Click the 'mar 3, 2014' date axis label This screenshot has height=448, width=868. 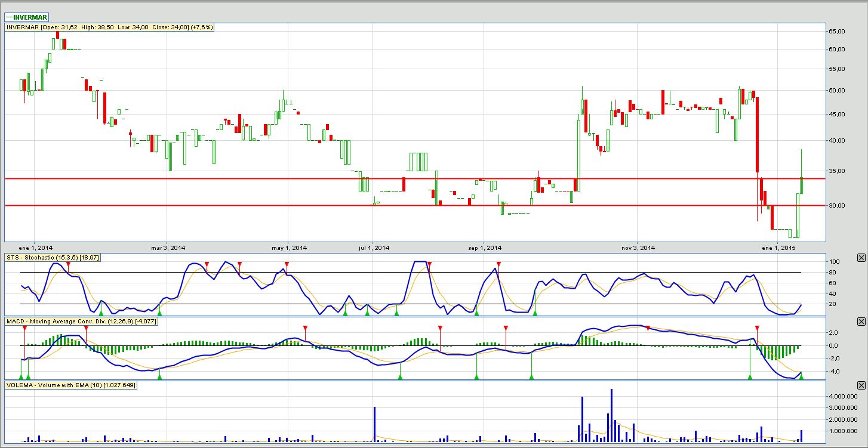(168, 248)
